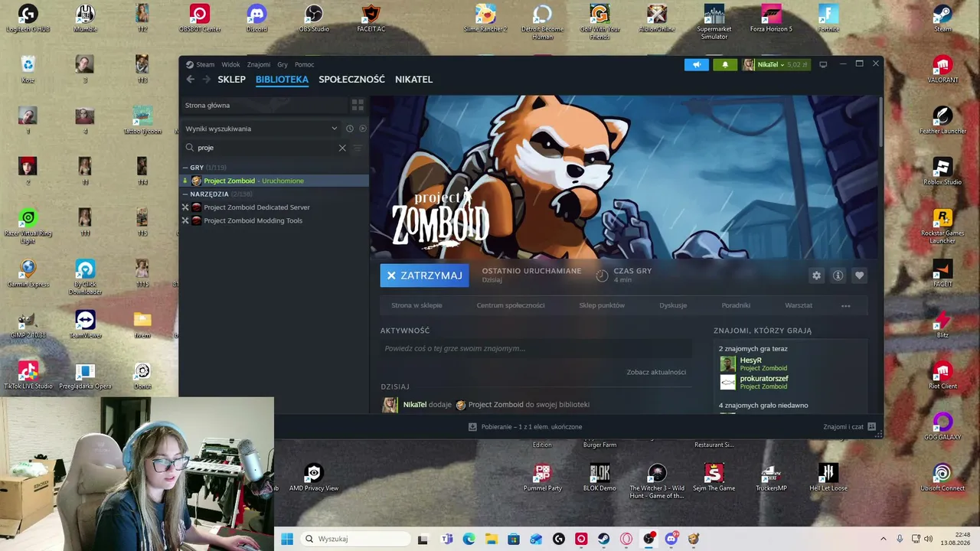Open GOG GALAXY desktop shortcut
This screenshot has height=551, width=980.
tap(942, 426)
